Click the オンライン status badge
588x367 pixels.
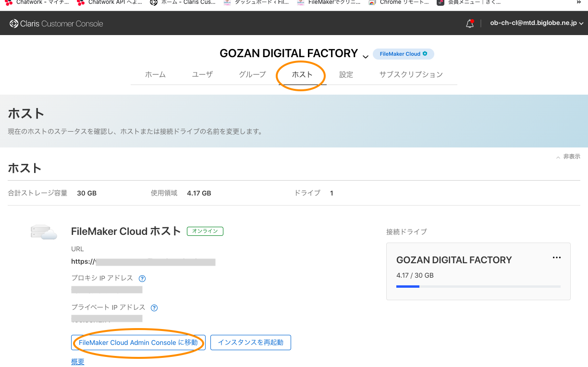click(205, 231)
